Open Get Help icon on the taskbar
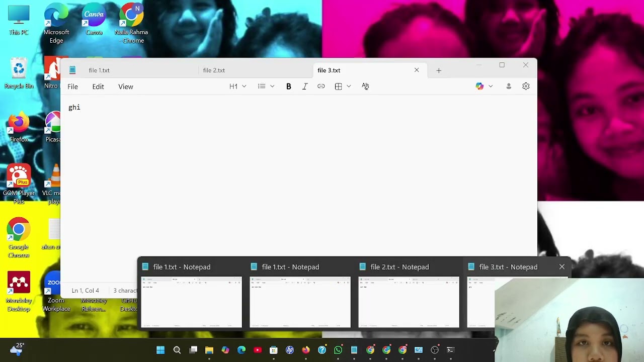Viewport: 644px width, 362px height. tap(322, 350)
